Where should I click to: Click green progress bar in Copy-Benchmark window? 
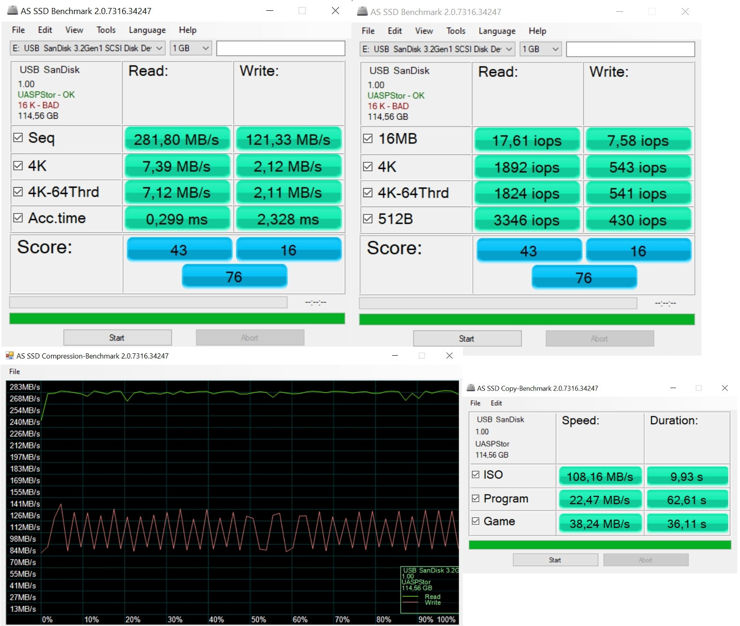(x=599, y=545)
